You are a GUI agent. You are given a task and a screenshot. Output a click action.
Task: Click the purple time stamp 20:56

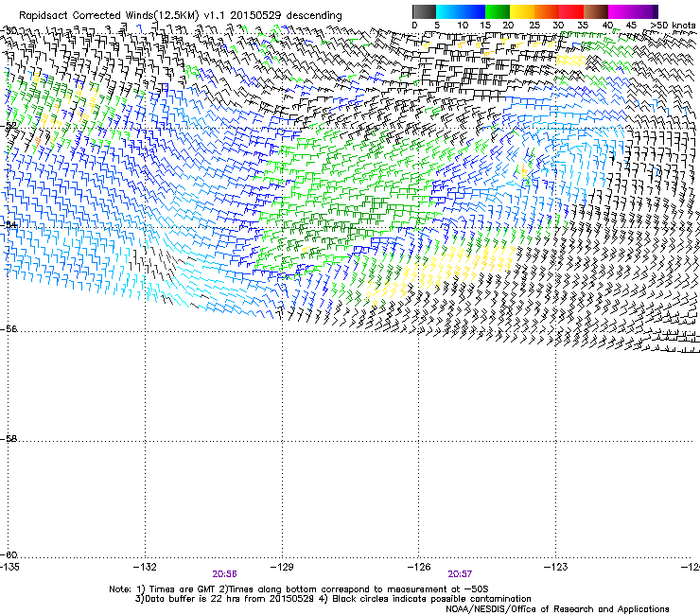[x=224, y=574]
